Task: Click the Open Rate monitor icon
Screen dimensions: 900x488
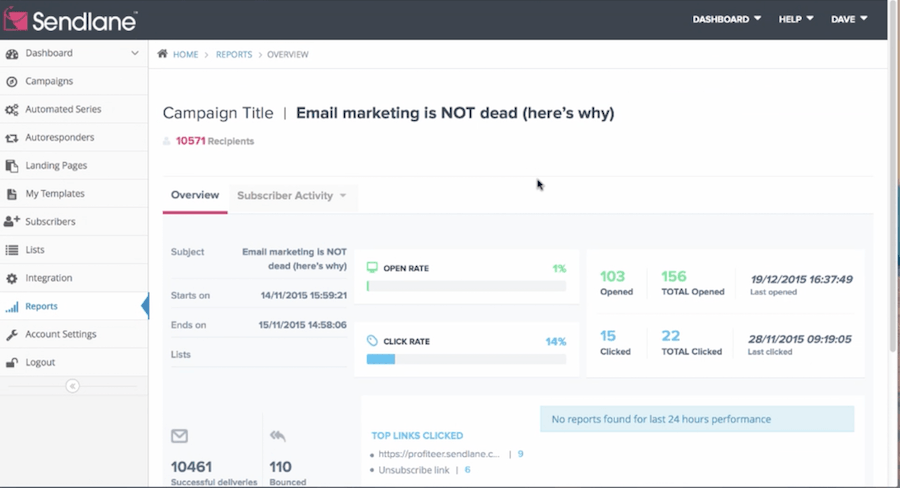Action: pos(372,268)
